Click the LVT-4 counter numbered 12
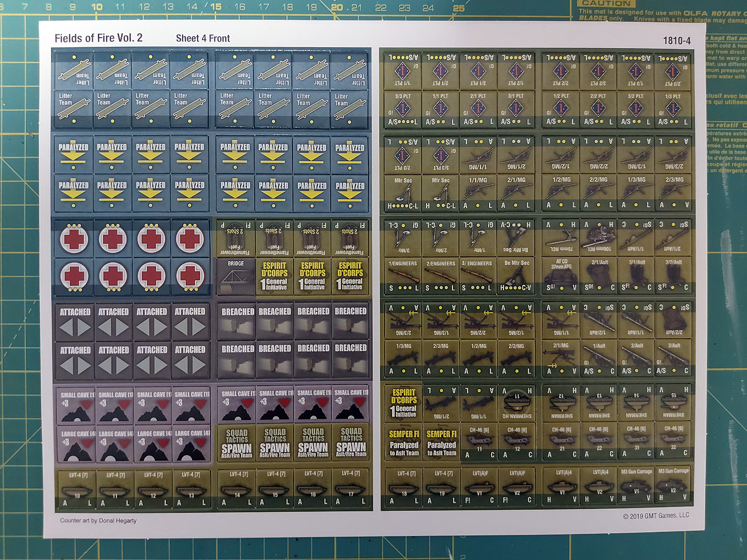This screenshot has width=747, height=560. 153,489
